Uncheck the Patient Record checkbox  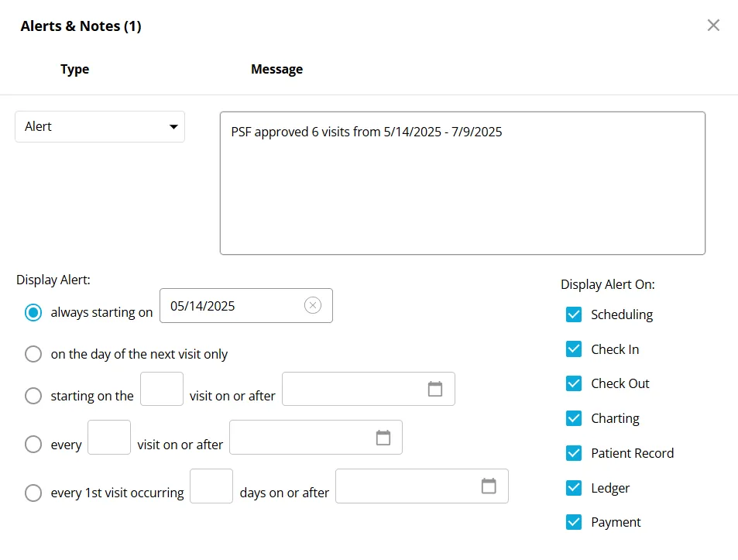click(x=574, y=453)
